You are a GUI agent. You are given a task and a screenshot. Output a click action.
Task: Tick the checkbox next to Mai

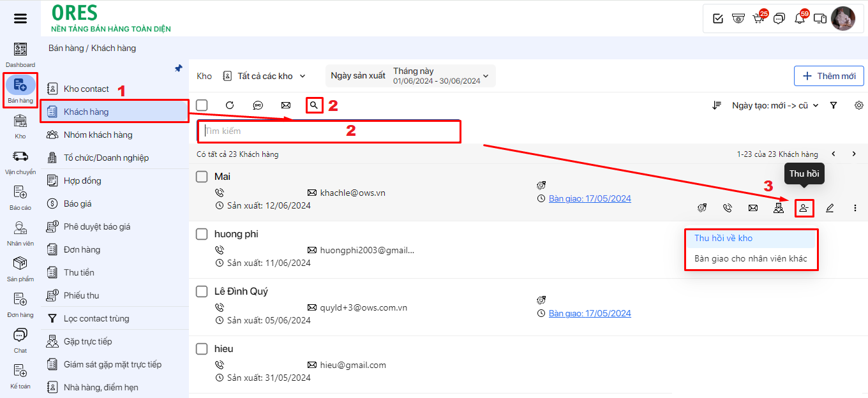point(202,177)
